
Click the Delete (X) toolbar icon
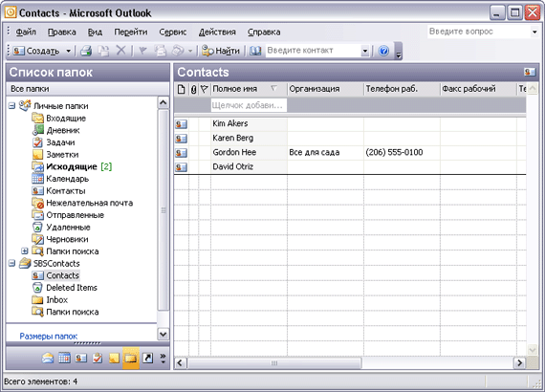point(120,51)
